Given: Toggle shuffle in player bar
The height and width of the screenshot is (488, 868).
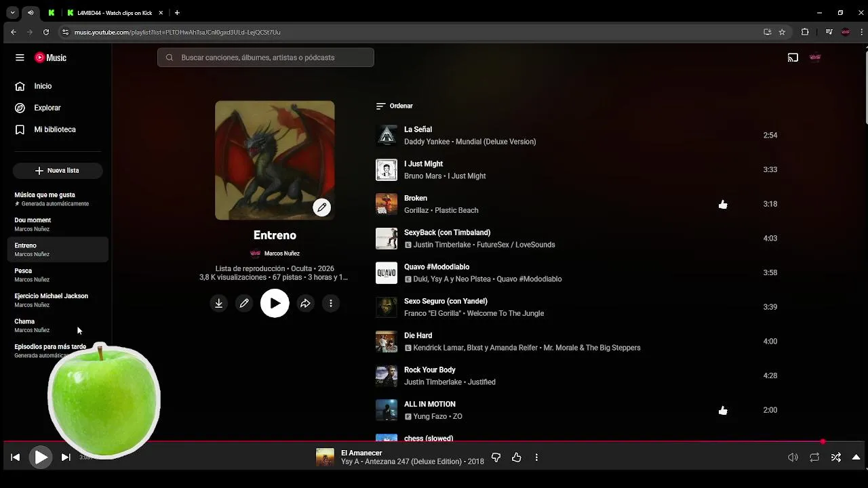Looking at the screenshot, I should (836, 457).
